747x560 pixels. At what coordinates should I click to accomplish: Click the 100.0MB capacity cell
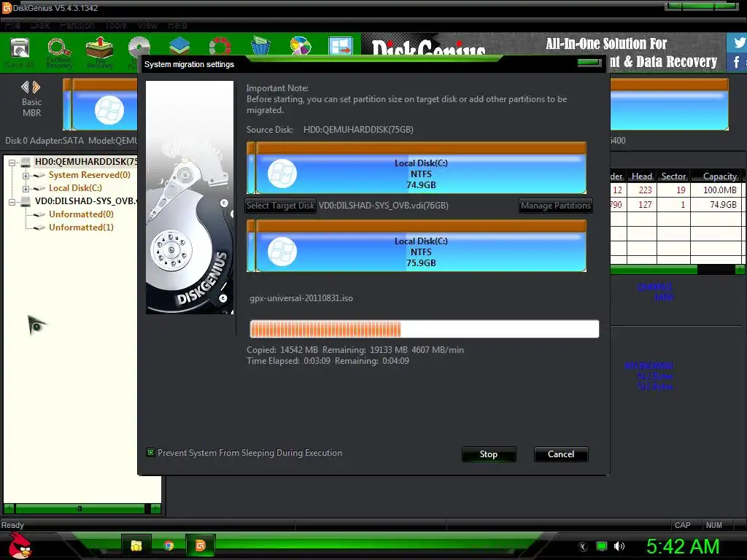718,190
